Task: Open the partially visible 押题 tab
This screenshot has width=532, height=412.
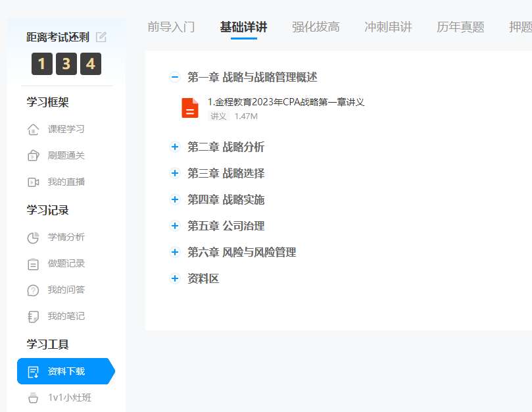Action: (520, 27)
